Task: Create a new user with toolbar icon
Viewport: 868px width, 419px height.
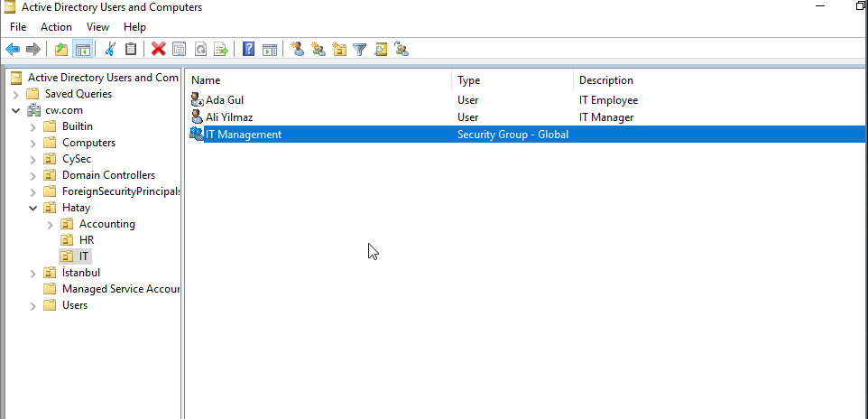Action: [x=297, y=49]
